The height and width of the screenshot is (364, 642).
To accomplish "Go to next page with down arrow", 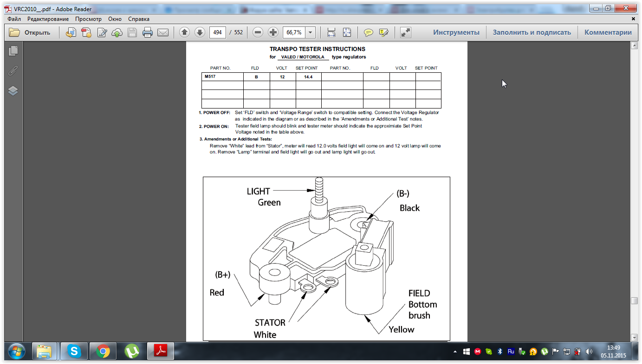I will [200, 32].
